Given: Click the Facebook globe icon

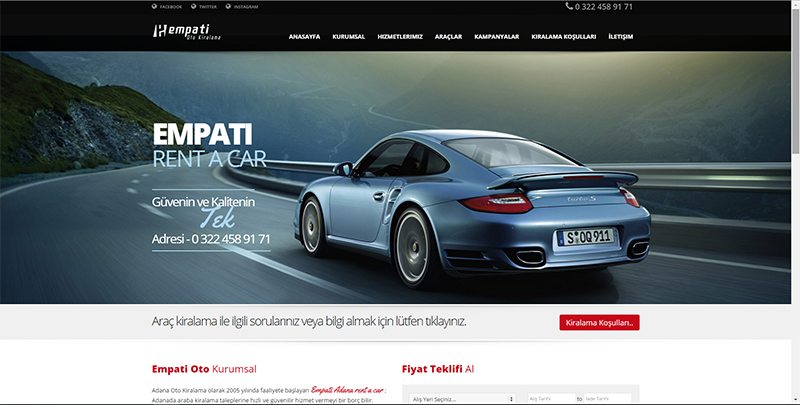Looking at the screenshot, I should point(154,6).
